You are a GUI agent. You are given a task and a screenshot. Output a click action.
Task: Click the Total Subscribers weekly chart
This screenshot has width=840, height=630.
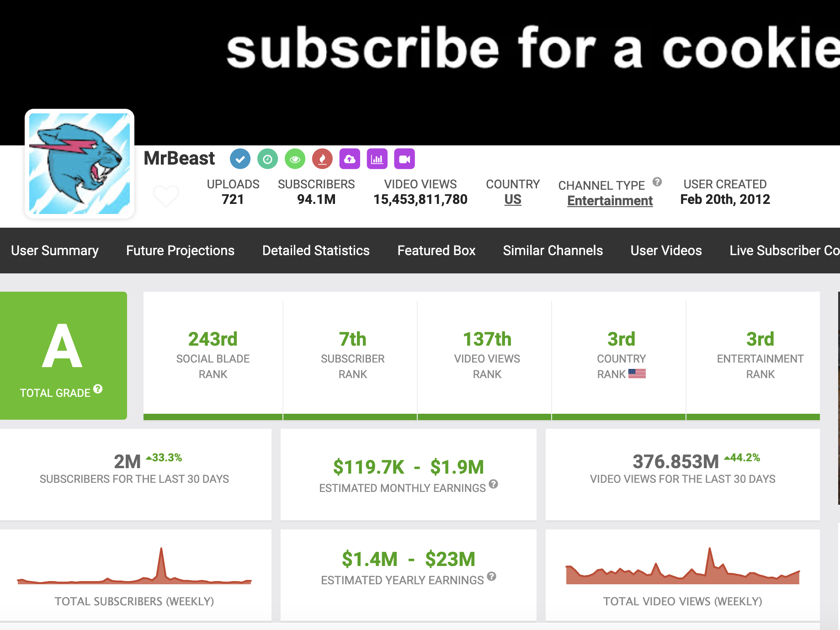(134, 566)
